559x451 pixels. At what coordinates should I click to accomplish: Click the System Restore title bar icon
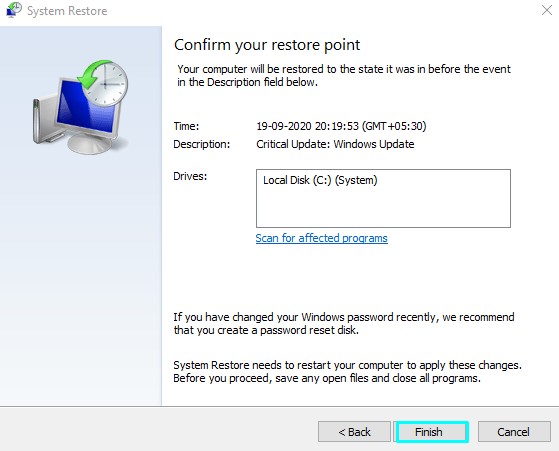pyautogui.click(x=14, y=10)
